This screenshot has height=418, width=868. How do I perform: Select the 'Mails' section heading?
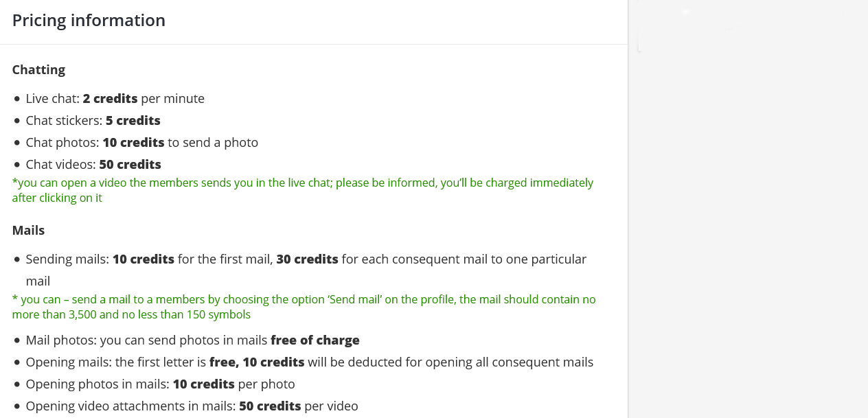[28, 231]
